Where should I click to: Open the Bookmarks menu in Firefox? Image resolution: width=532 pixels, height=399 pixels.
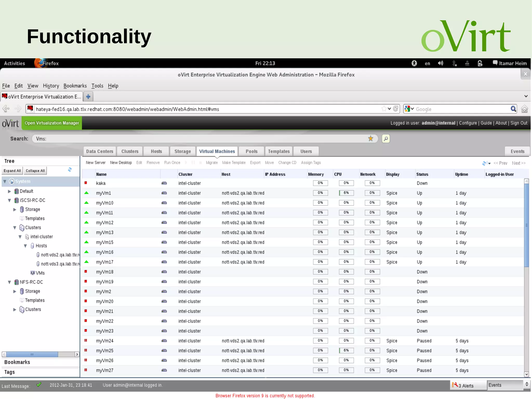[75, 86]
